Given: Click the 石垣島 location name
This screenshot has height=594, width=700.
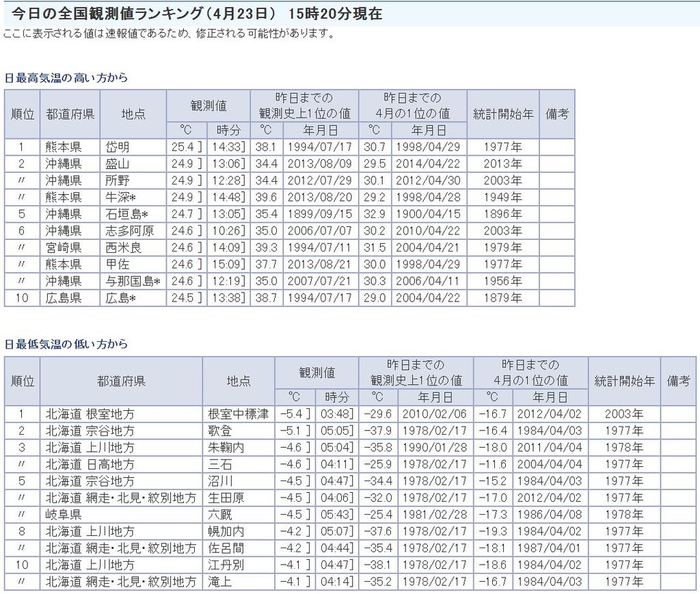Looking at the screenshot, I should coord(126,214).
